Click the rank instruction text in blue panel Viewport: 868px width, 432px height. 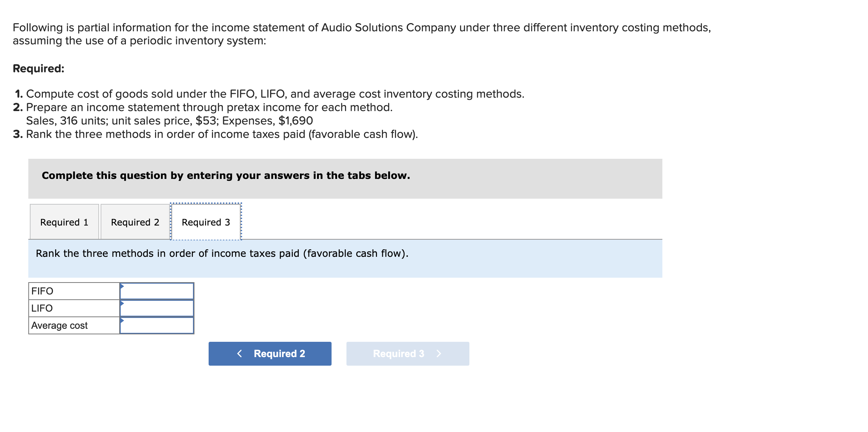222,253
